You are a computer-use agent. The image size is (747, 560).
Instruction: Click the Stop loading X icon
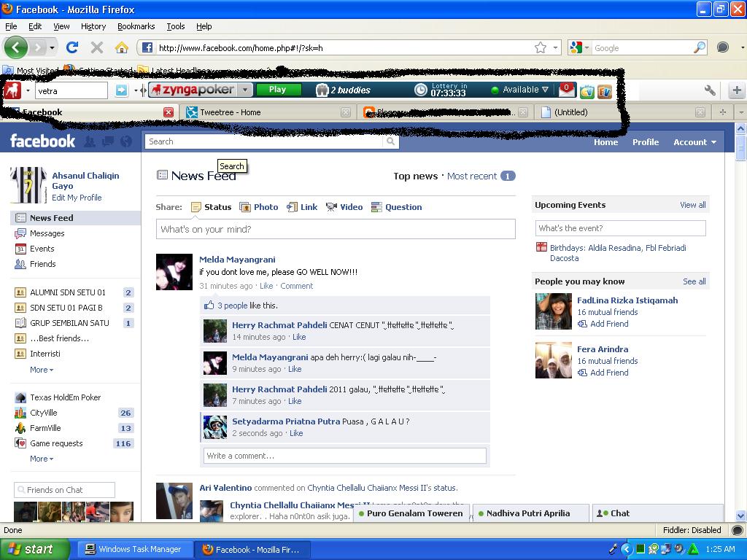click(97, 47)
